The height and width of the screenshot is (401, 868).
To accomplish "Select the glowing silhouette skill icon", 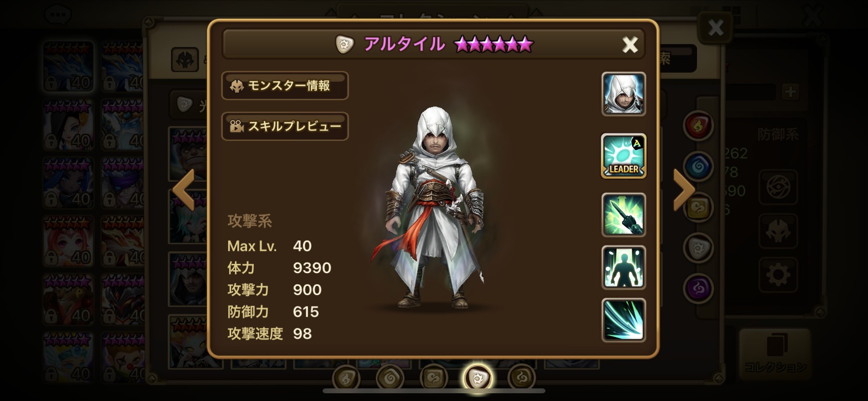I will click(x=623, y=267).
